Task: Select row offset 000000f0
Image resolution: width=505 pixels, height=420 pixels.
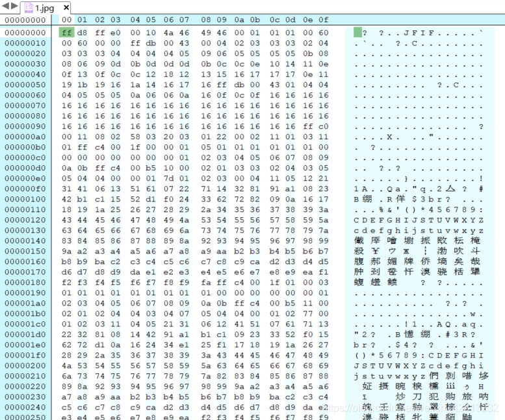Action: 25,189
